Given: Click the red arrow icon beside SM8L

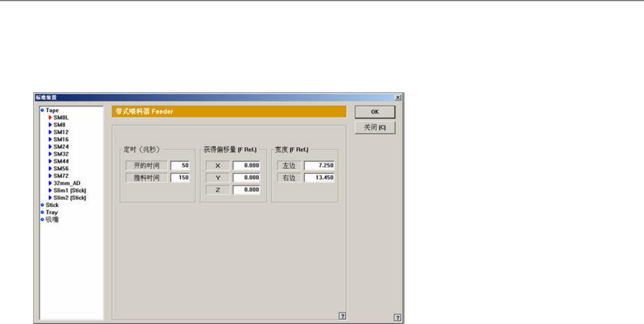Looking at the screenshot, I should 50,117.
